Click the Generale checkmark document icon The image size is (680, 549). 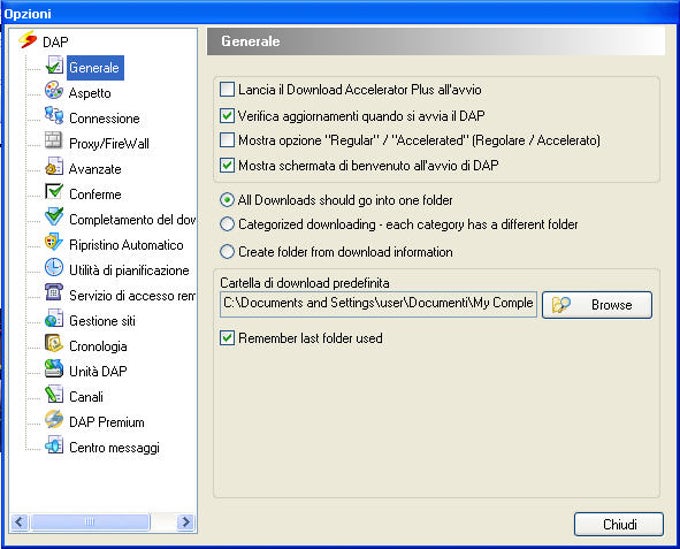pos(54,65)
